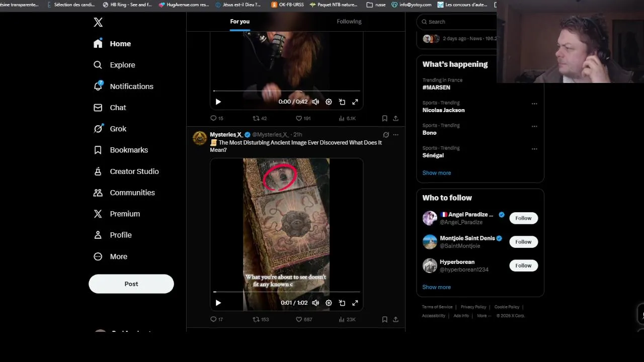View analytics showing 6.1K views
The width and height of the screenshot is (644, 362).
(x=347, y=118)
